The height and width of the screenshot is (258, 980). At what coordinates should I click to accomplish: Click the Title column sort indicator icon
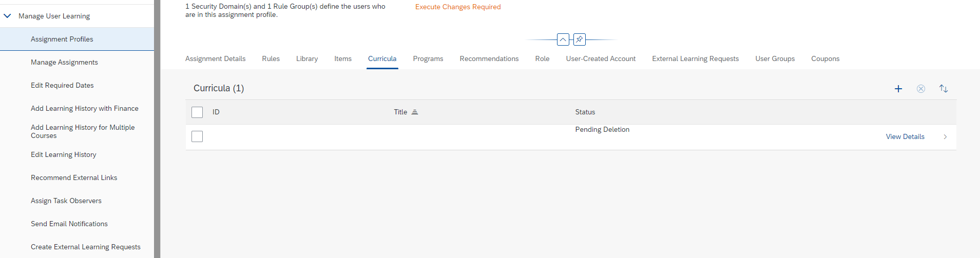tap(415, 112)
